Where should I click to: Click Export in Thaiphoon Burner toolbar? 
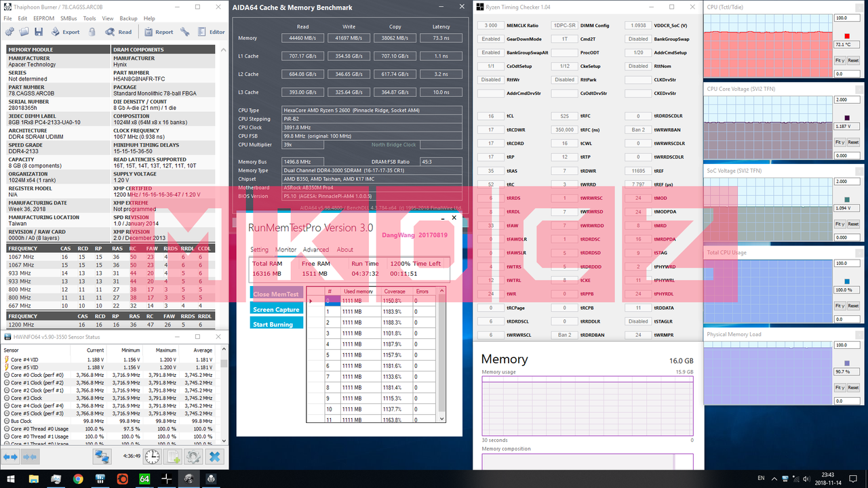tap(64, 32)
